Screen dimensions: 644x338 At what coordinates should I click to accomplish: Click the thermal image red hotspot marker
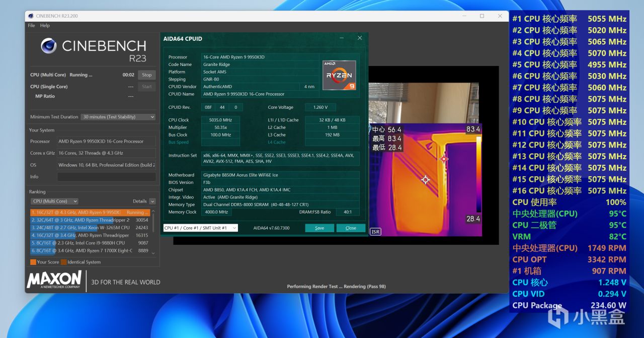(444, 159)
